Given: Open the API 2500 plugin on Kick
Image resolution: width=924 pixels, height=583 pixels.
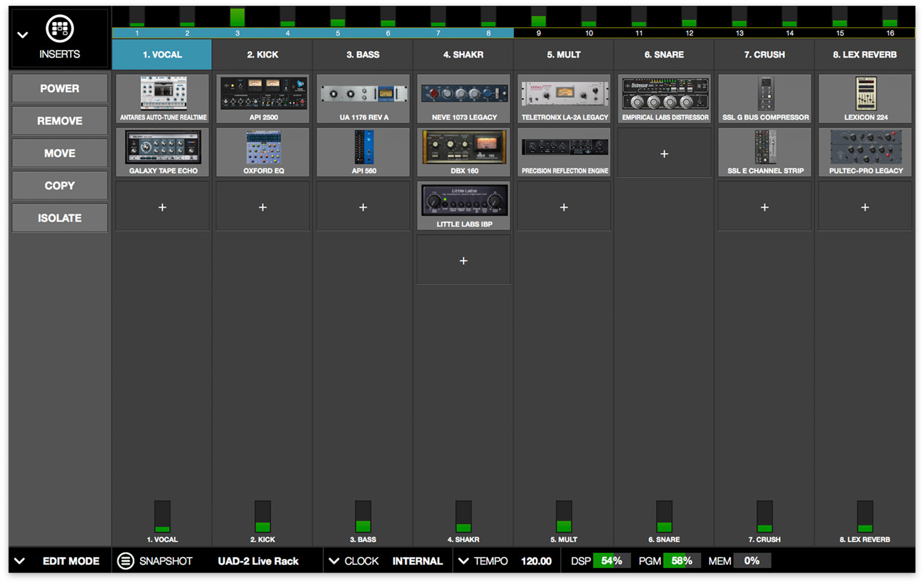Looking at the screenshot, I should [x=263, y=98].
